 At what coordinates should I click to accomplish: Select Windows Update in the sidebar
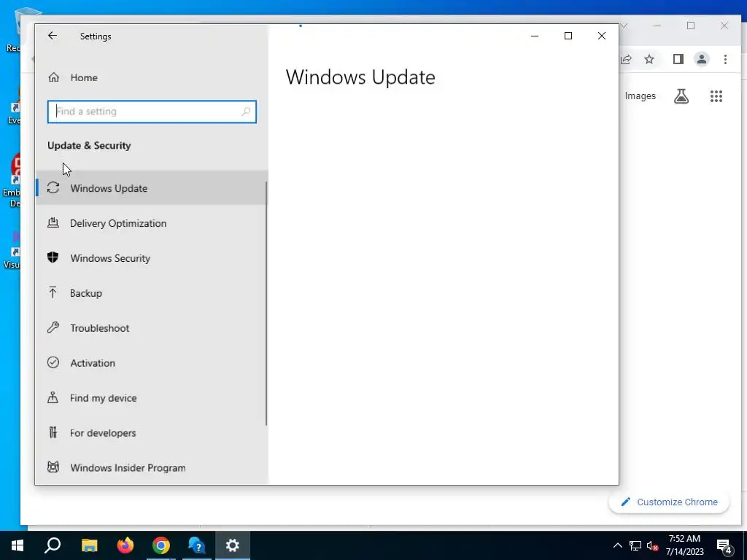[152, 188]
